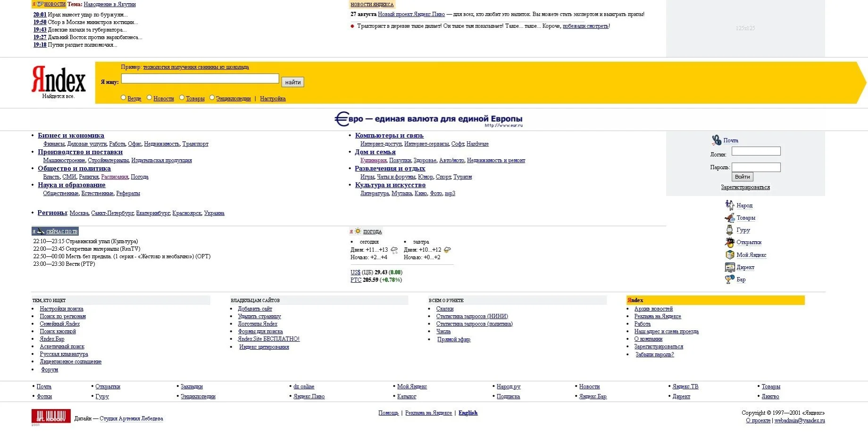Click the побежали смотреть link
Screen dimensions: 868x435
pyautogui.click(x=585, y=26)
